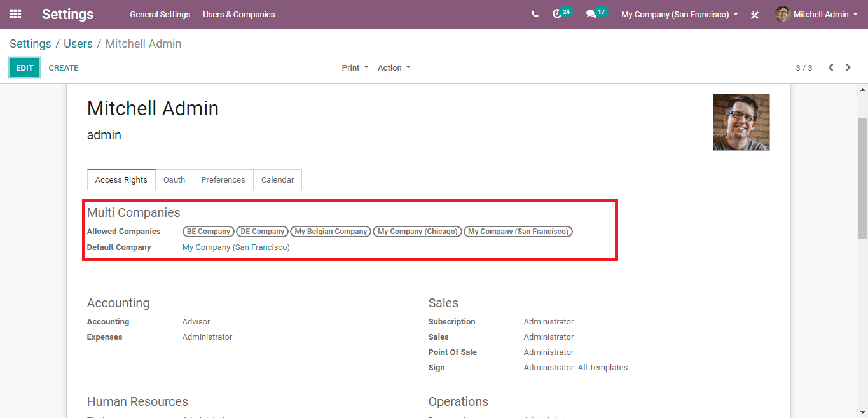Switch to Access Rights tab
Viewport: 868px width, 418px height.
[121, 180]
